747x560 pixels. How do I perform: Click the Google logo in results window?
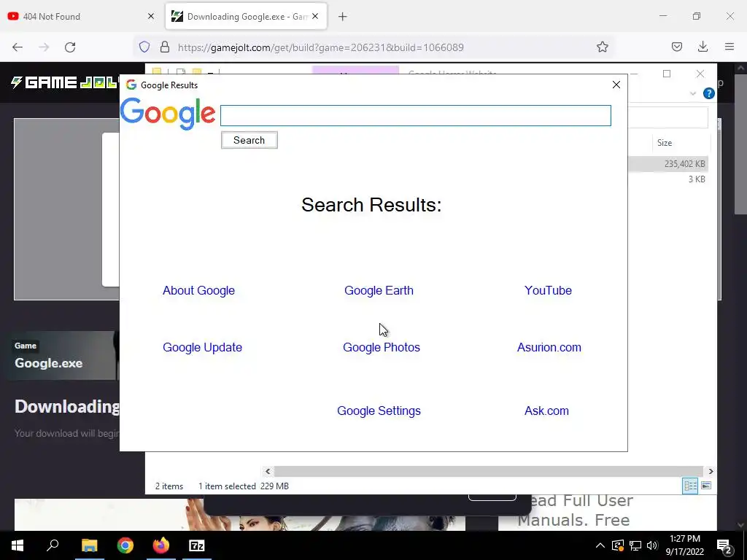[168, 114]
